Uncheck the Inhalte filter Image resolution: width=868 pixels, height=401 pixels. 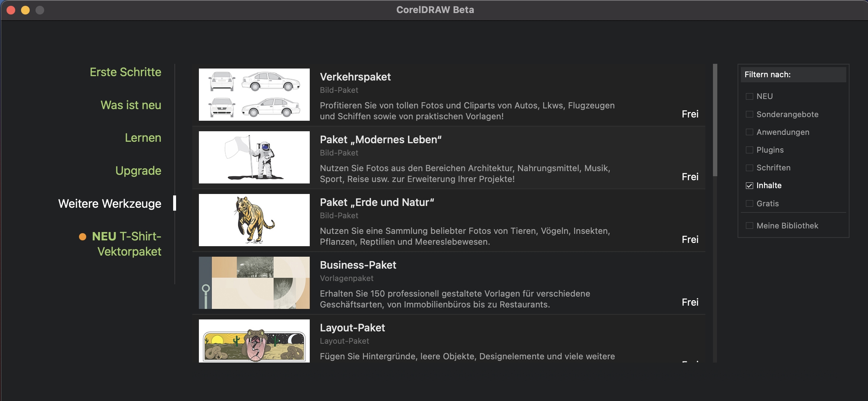(x=750, y=186)
